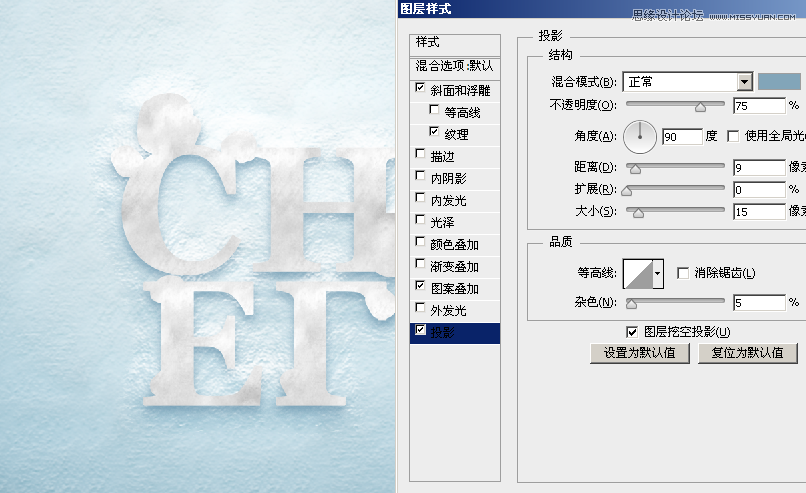Enable the 描边 (Stroke) checkbox
Viewport: 806px width, 493px height.
[x=420, y=155]
